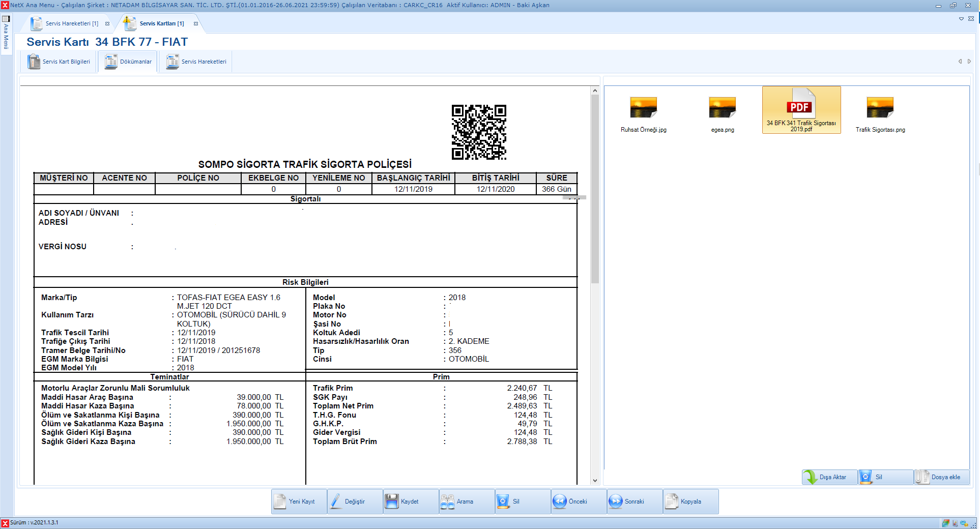Open 34 BFK 341 Trafik Sigortası PDF

(801, 110)
